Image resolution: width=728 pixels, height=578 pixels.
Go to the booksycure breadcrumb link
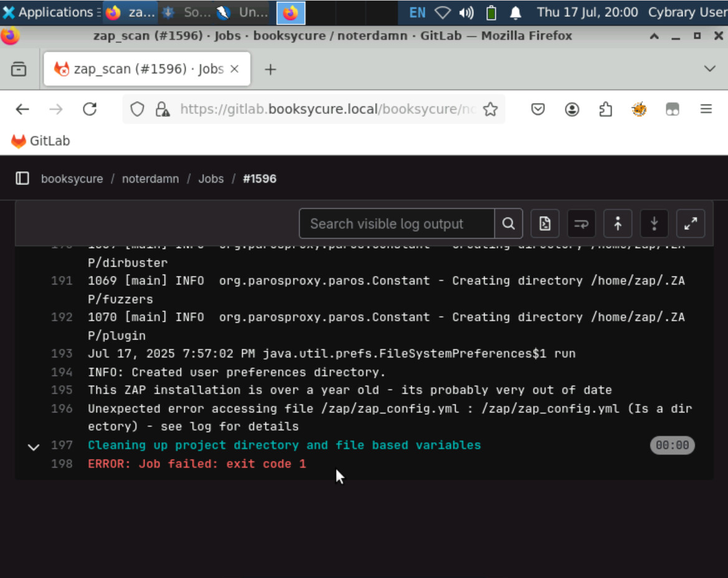coord(72,179)
